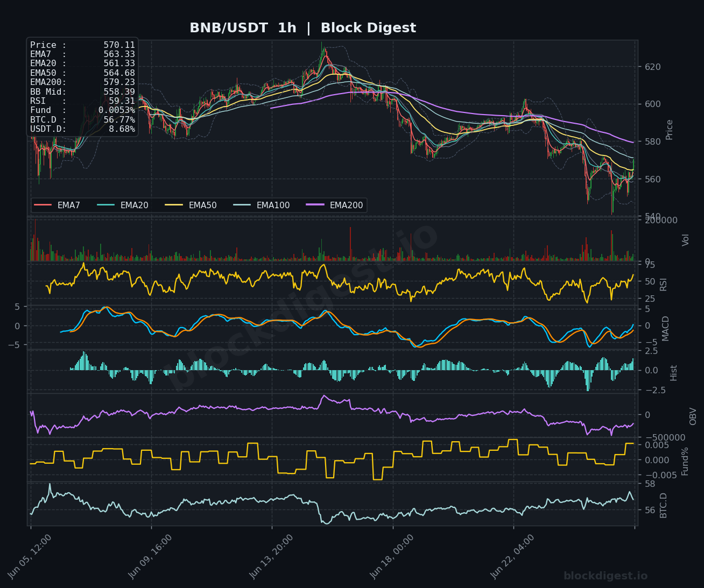Click the RSI axis label
Viewport: 704px width, 588px height.
663,284
